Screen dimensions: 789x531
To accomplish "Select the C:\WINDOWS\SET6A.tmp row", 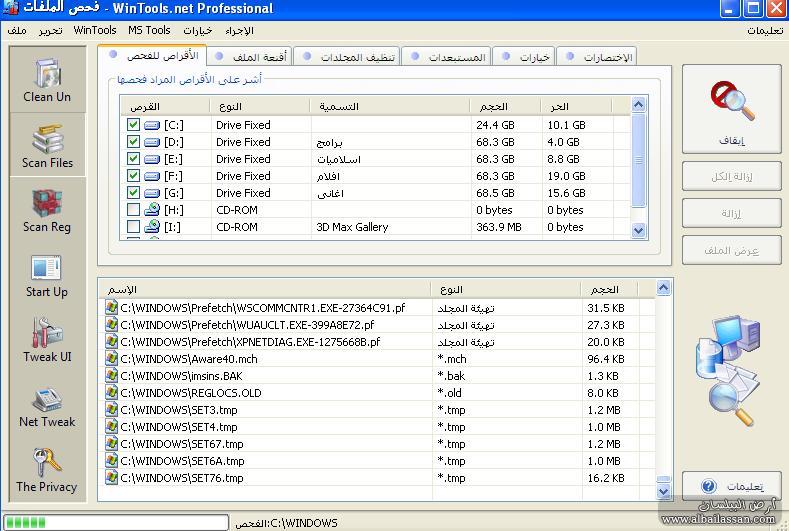I will [377, 461].
